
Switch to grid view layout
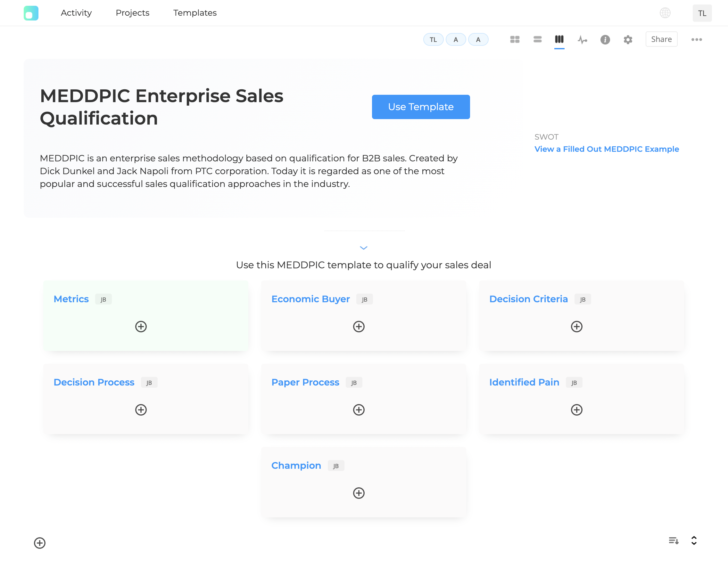pos(514,39)
